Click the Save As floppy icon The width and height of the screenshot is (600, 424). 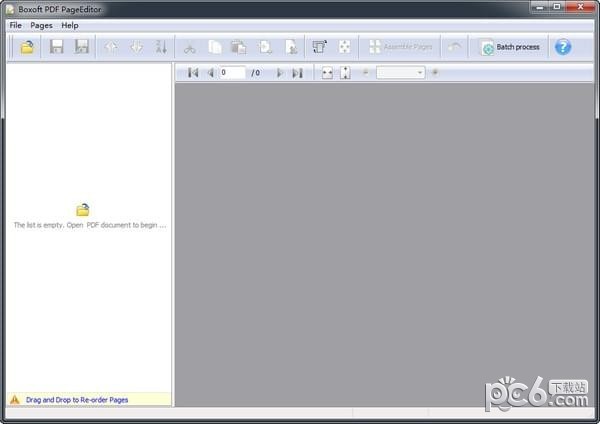click(x=82, y=47)
